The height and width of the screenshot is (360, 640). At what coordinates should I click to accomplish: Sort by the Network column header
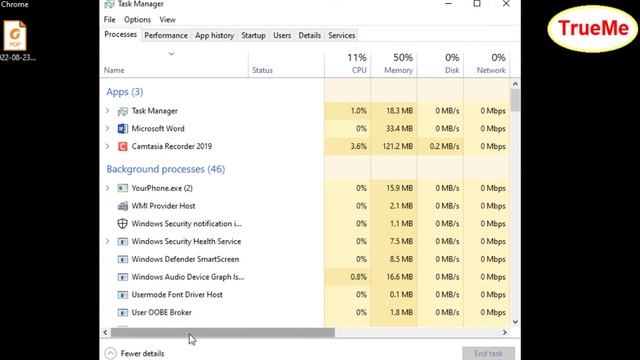[487, 63]
